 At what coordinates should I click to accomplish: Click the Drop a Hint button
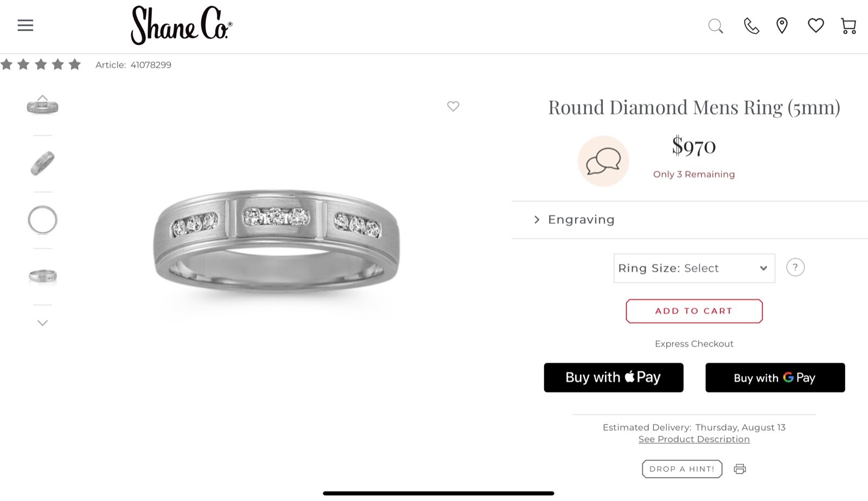[682, 469]
